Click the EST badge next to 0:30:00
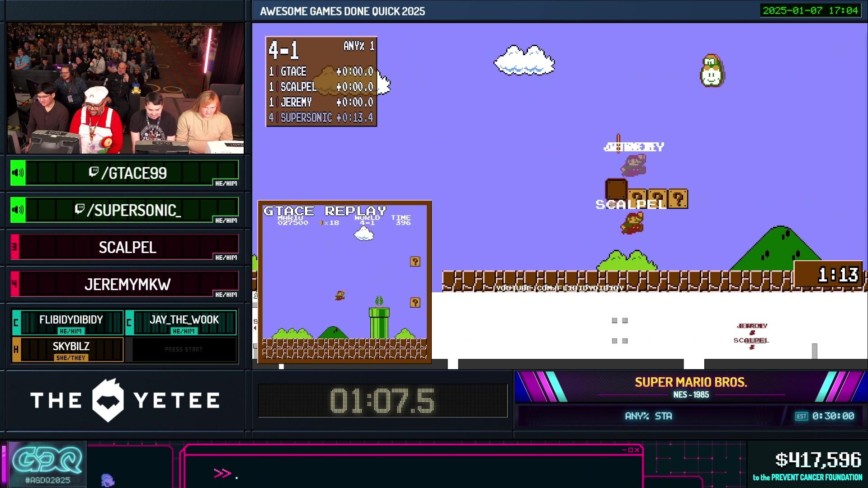Screen dimensions: 868x488 [802, 416]
